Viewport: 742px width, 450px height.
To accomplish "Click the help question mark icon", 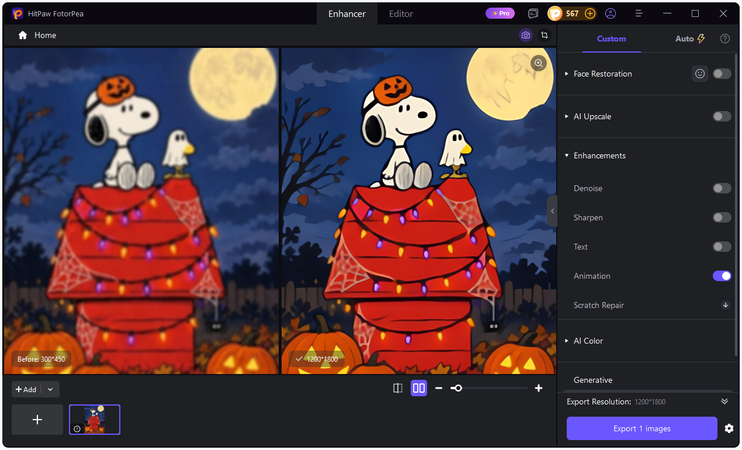I will pyautogui.click(x=724, y=39).
